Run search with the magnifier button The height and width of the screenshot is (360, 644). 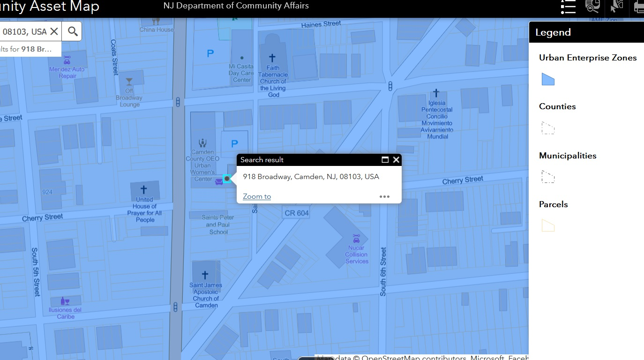pyautogui.click(x=73, y=31)
